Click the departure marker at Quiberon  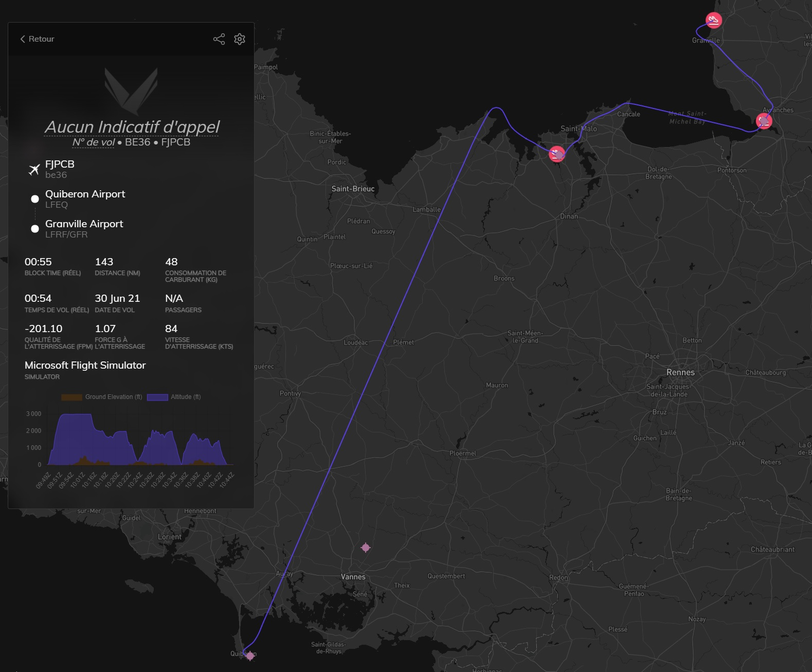[250, 656]
